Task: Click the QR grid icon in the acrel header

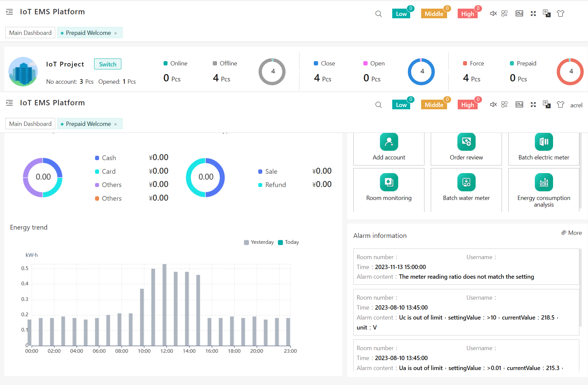Action: click(x=504, y=104)
